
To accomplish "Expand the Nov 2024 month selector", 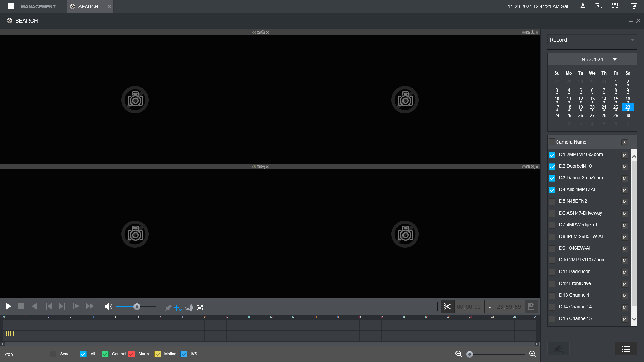I will click(x=615, y=59).
